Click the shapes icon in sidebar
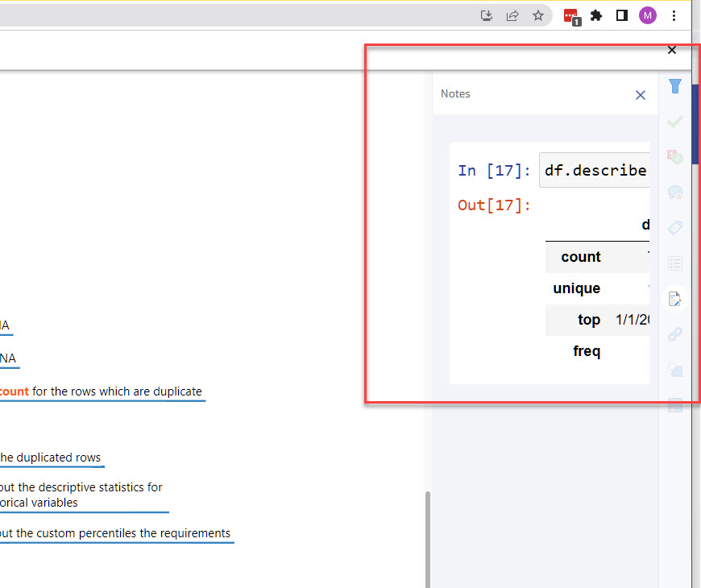 [x=675, y=370]
